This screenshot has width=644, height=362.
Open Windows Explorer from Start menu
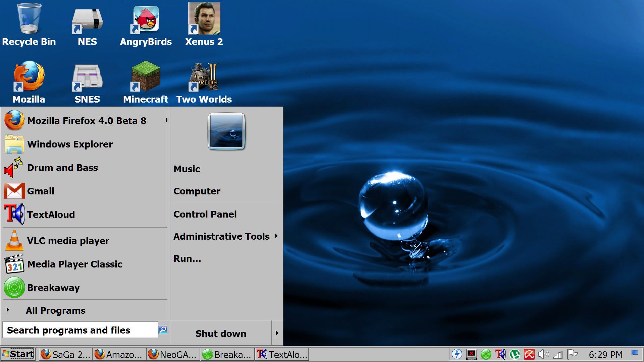click(86, 144)
